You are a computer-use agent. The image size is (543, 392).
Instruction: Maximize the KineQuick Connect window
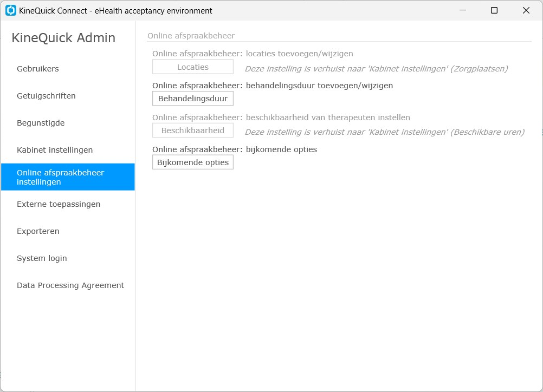pos(494,10)
